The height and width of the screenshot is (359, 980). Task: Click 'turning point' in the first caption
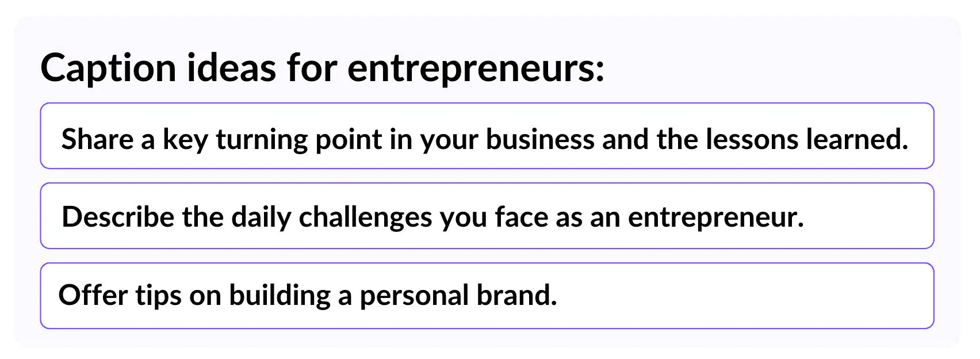[x=299, y=140]
